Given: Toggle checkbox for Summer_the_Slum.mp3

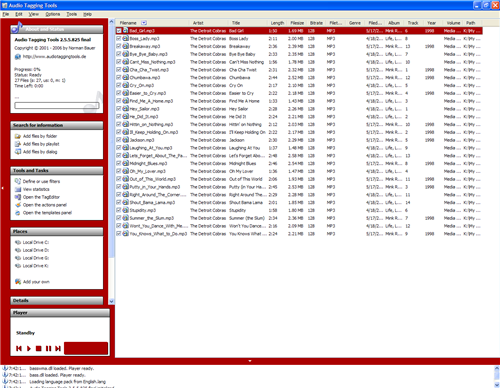Looking at the screenshot, I should tap(119, 218).
